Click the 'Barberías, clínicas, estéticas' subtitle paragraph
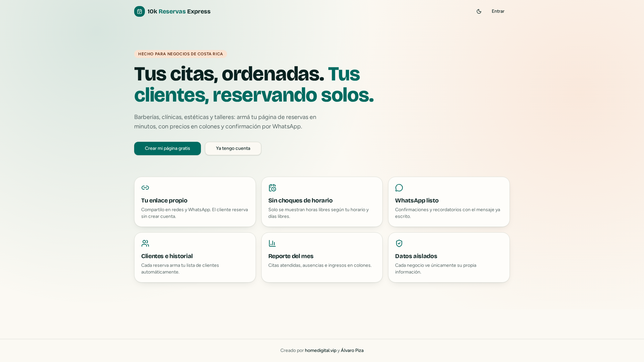The height and width of the screenshot is (362, 644). pyautogui.click(x=225, y=122)
